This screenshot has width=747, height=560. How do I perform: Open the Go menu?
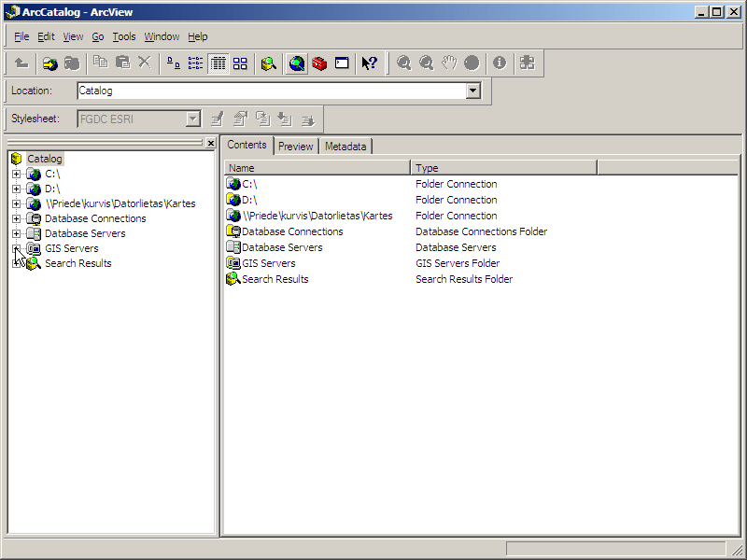(98, 36)
